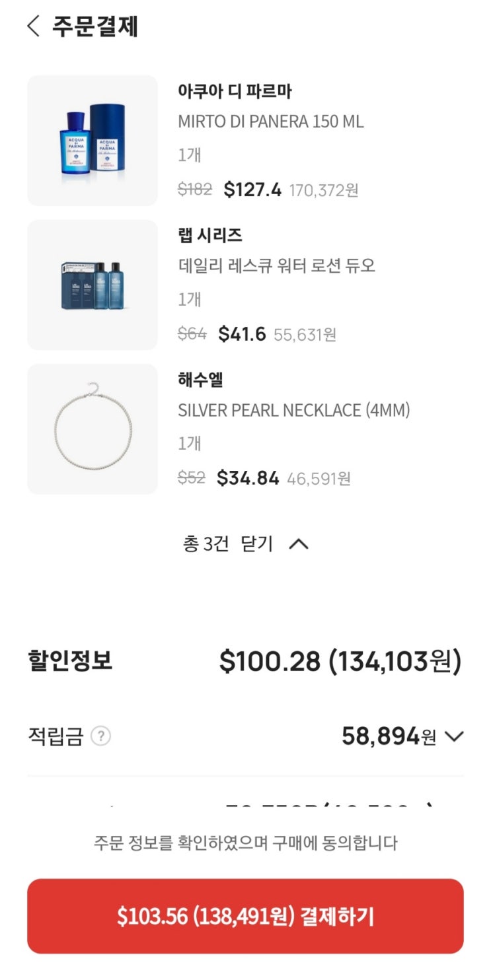The image size is (491, 980).
Task: Open the 랩 시리즈 brand name
Action: (210, 235)
